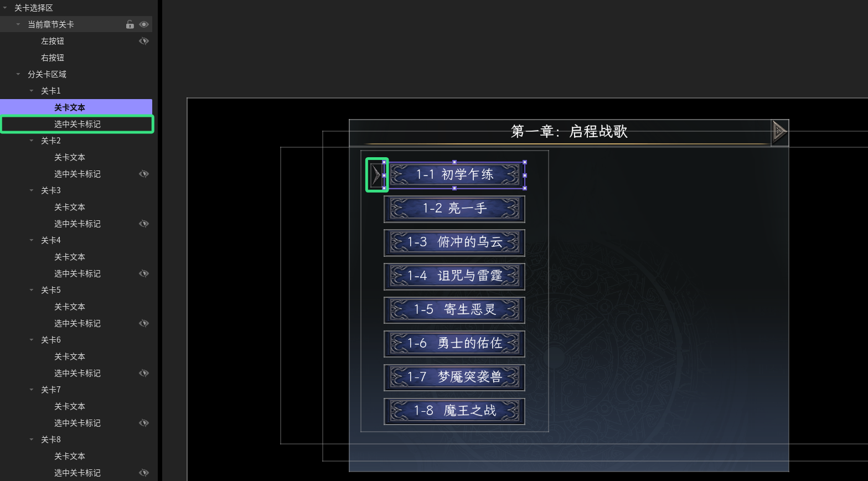Collapse the 分关卡区域 group

[x=18, y=74]
